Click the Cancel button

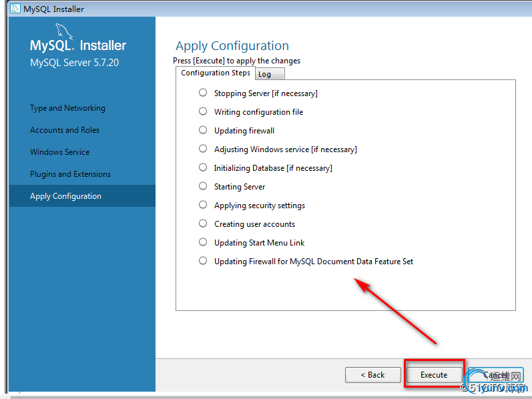tap(495, 374)
